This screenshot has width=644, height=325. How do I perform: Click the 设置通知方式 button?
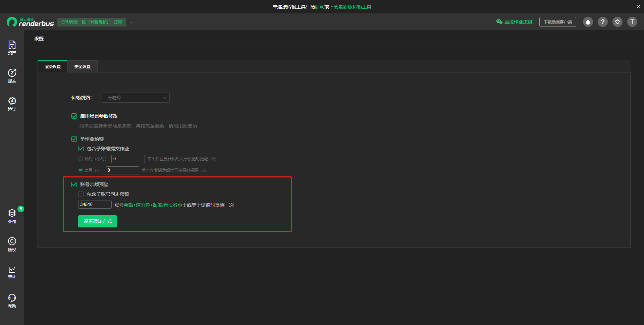[98, 221]
